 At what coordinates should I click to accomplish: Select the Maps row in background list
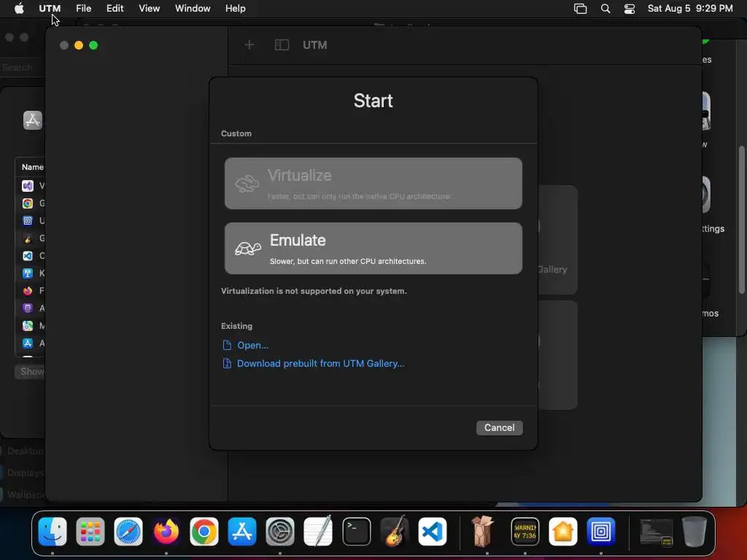point(31,326)
